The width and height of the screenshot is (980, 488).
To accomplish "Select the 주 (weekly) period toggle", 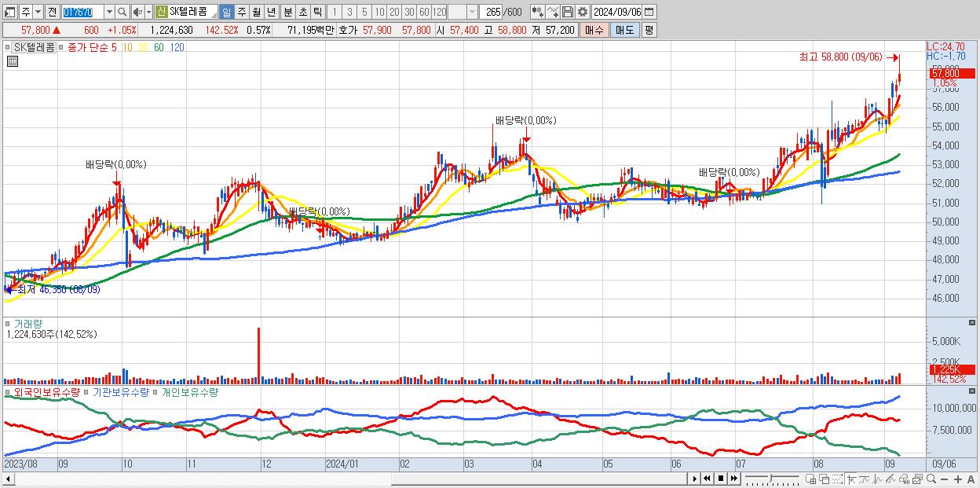I will pyautogui.click(x=241, y=13).
